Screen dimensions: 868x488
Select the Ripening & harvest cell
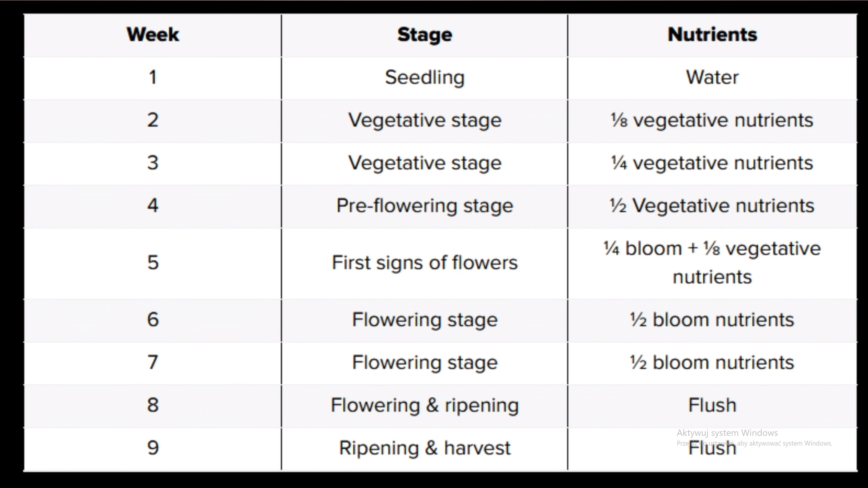click(x=425, y=449)
